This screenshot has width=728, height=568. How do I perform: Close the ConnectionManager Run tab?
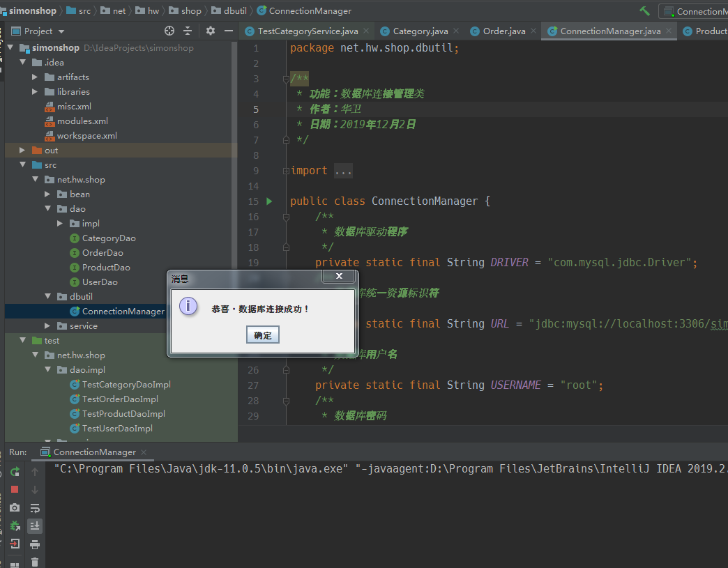point(144,452)
